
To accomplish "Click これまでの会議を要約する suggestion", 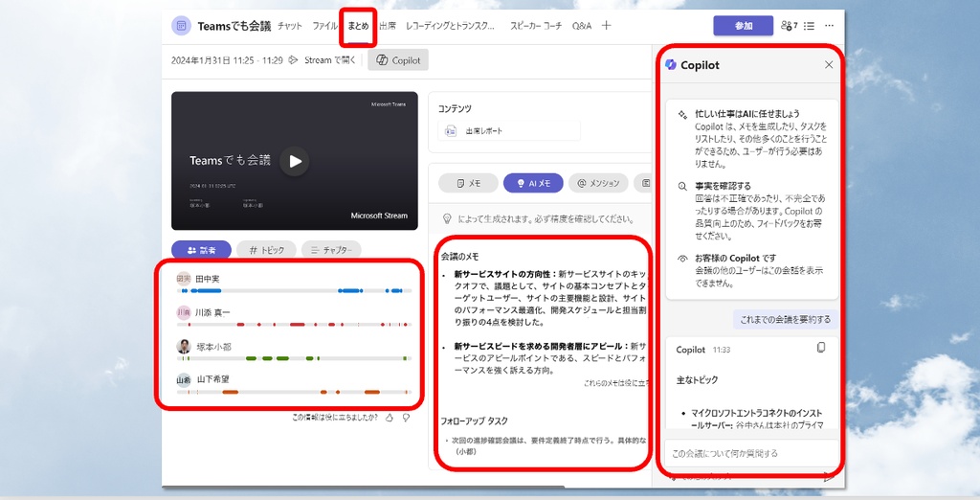I will point(785,319).
